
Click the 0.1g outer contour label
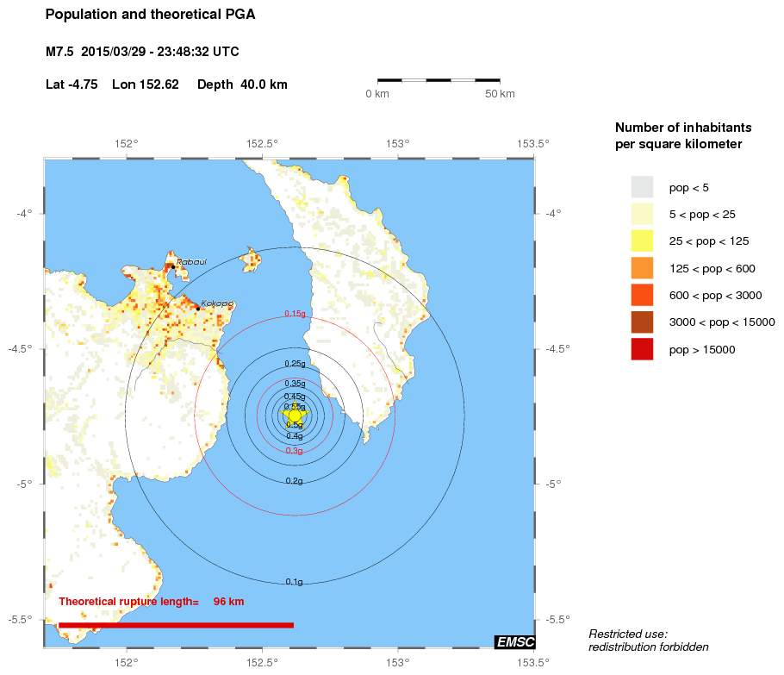click(295, 582)
